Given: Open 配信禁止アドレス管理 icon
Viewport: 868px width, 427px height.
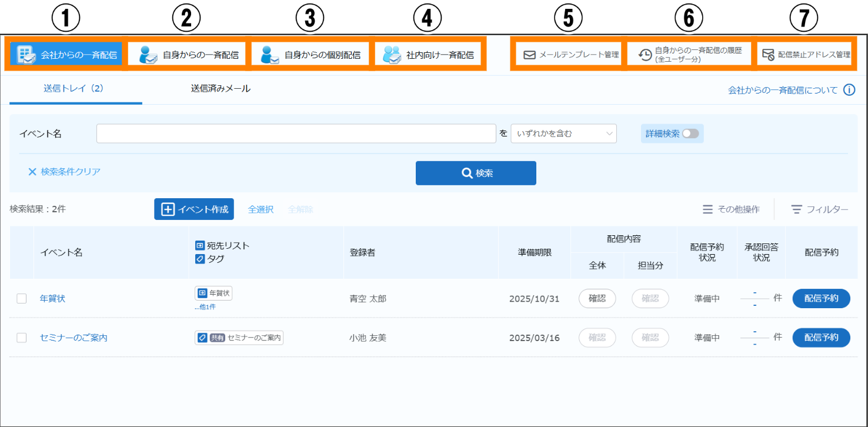Looking at the screenshot, I should [x=767, y=55].
